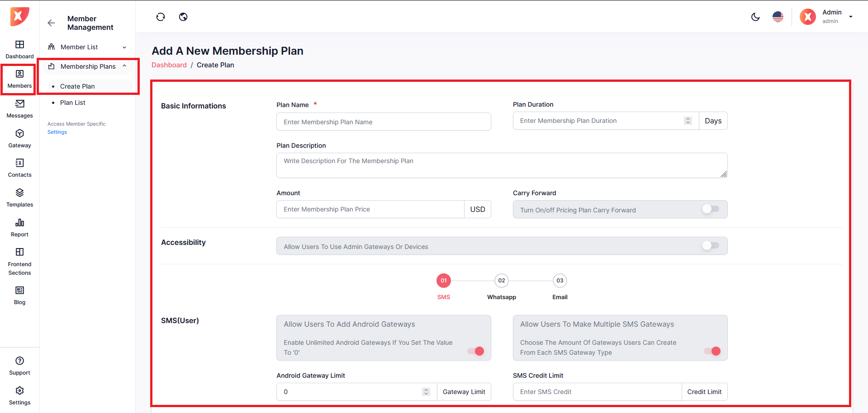Screen dimensions: 868x413
Task: Open language selector US flag icon
Action: point(778,17)
